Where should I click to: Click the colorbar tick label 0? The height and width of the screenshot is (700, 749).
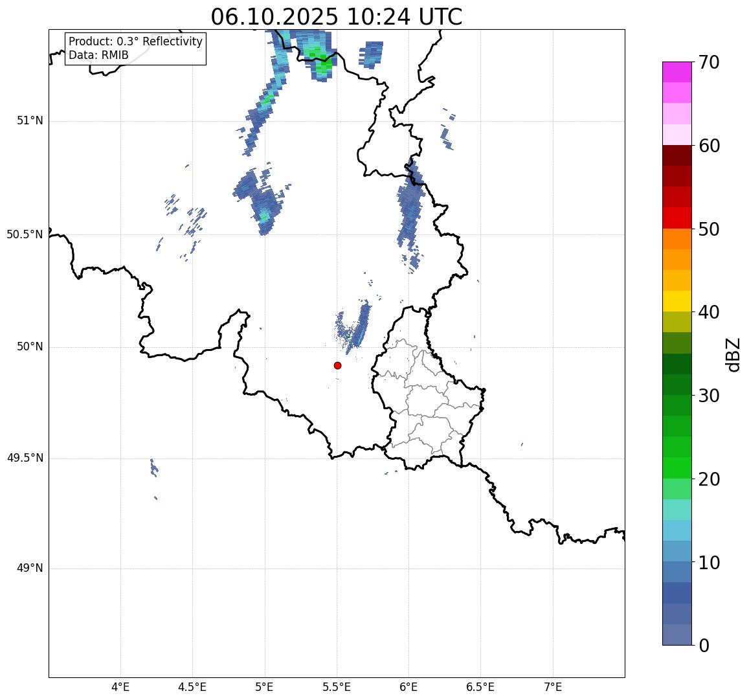point(704,646)
